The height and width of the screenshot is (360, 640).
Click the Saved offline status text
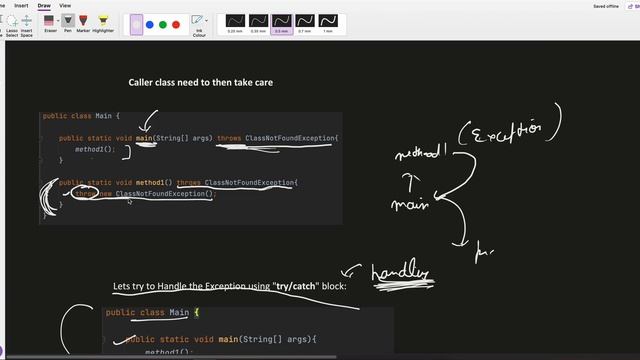pyautogui.click(x=606, y=7)
